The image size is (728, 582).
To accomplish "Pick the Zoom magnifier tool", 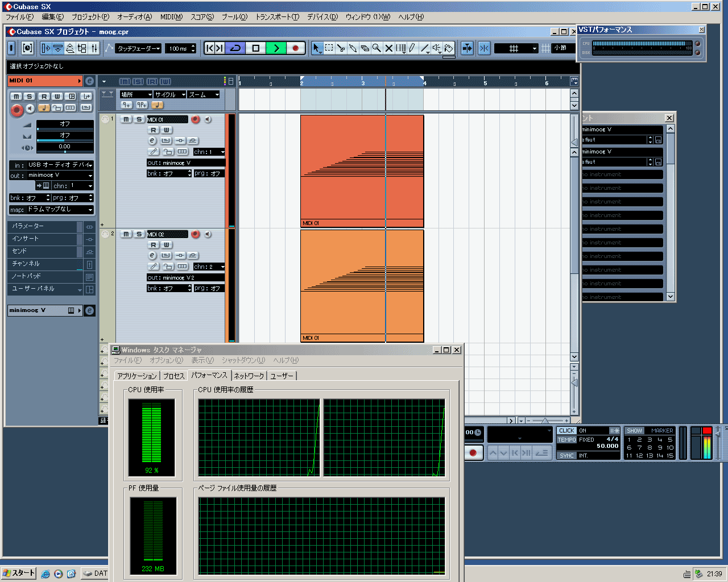I will (377, 48).
